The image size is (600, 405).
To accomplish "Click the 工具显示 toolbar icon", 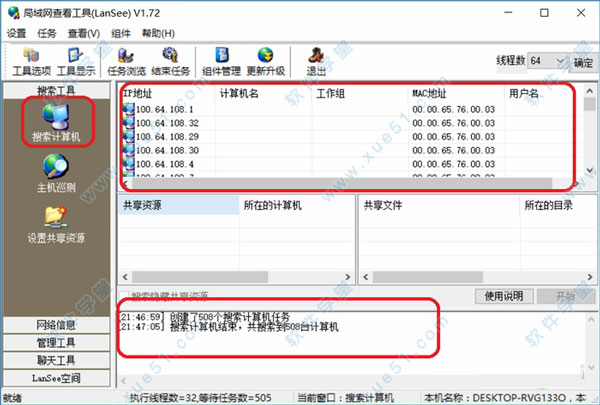I will (x=74, y=62).
